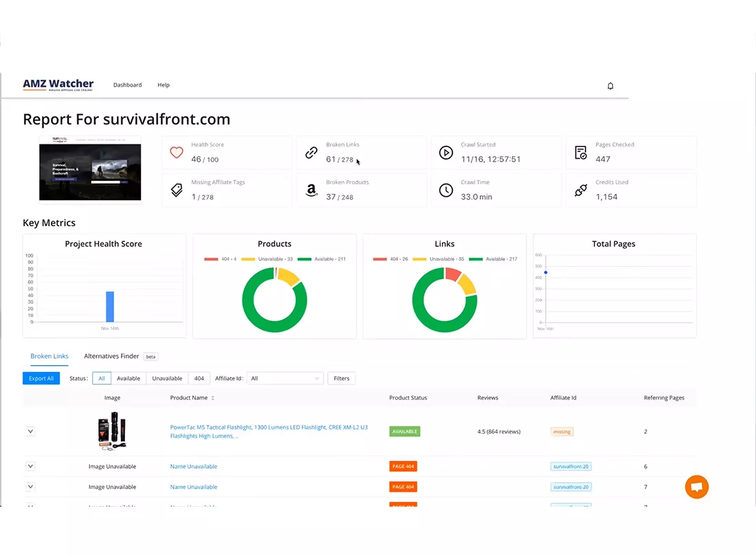Click the Health Score heart icon
The width and height of the screenshot is (756, 557).
coord(177,153)
